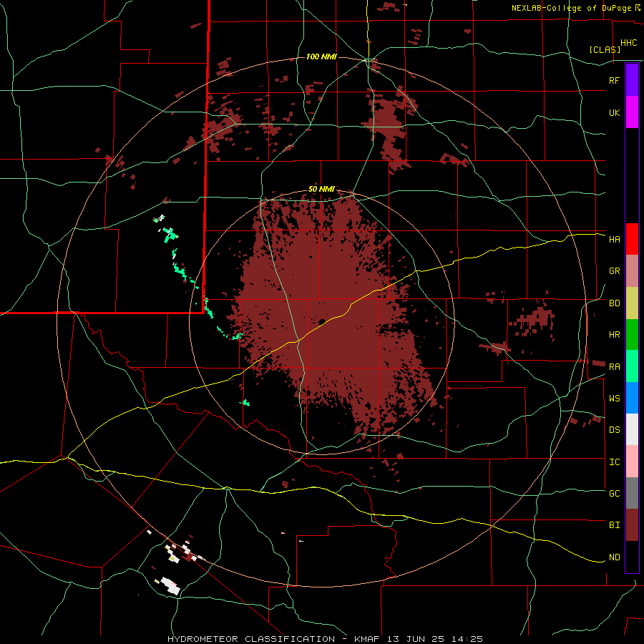Click the HHC product label

click(629, 43)
